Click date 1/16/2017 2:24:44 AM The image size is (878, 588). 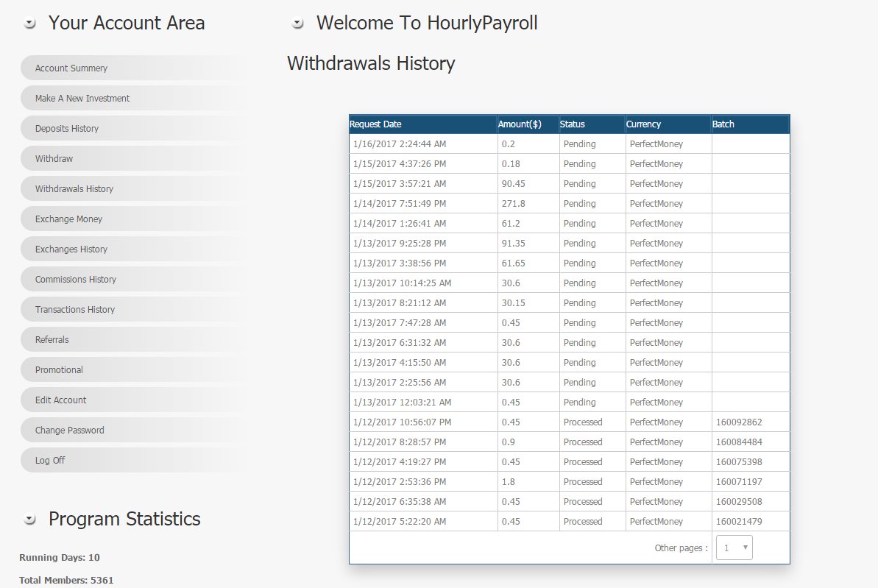click(x=400, y=144)
